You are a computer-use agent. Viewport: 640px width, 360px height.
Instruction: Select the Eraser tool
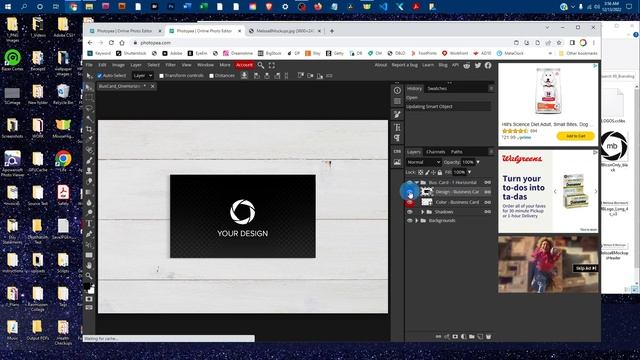click(89, 182)
